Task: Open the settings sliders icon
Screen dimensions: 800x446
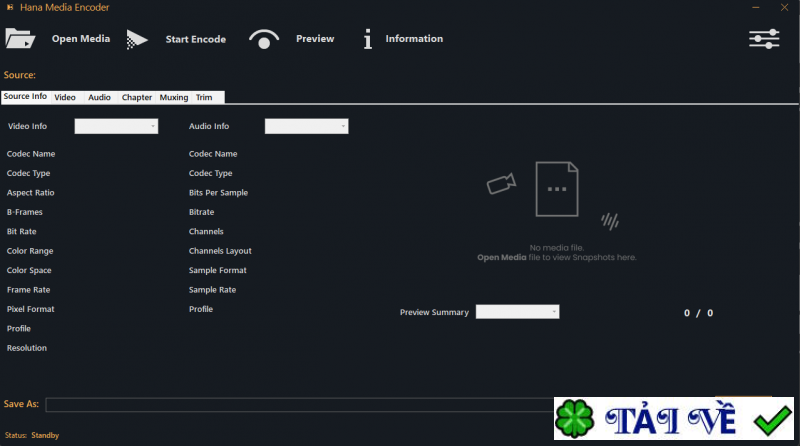Action: coord(764,39)
